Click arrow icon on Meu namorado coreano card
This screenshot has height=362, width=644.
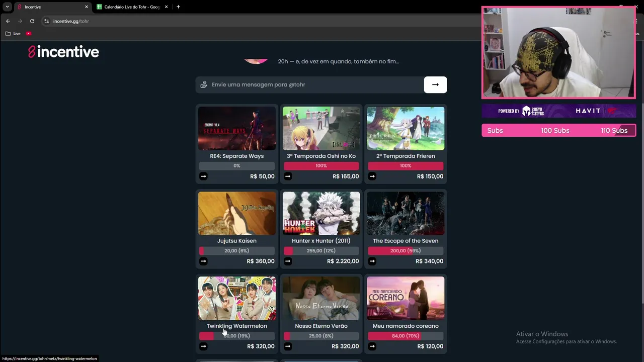click(372, 346)
